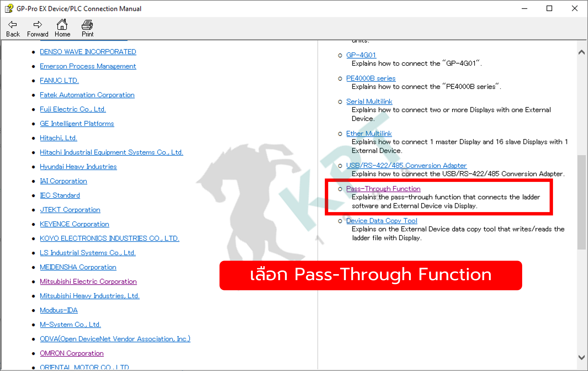
Task: Go back with the Back arrow
Action: pos(13,28)
